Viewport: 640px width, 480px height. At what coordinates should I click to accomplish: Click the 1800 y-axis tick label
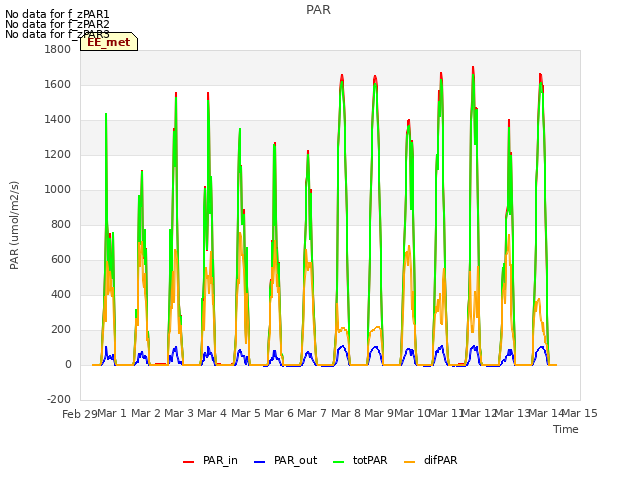58,49
